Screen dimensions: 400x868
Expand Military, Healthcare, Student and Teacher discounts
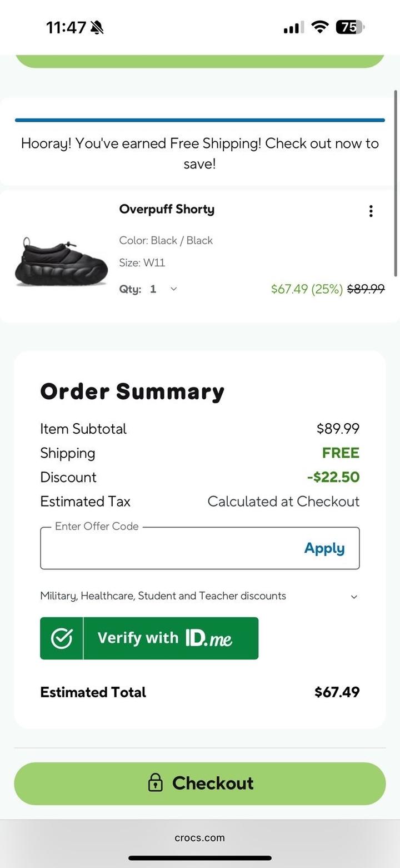tap(354, 597)
